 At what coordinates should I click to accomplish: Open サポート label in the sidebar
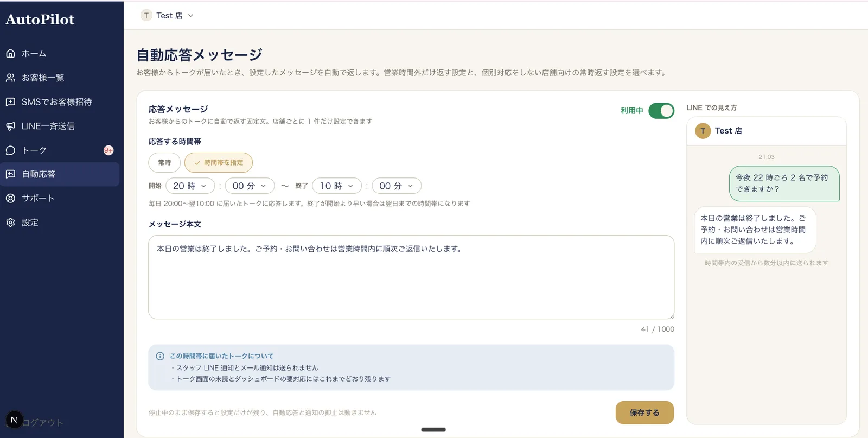coord(38,198)
